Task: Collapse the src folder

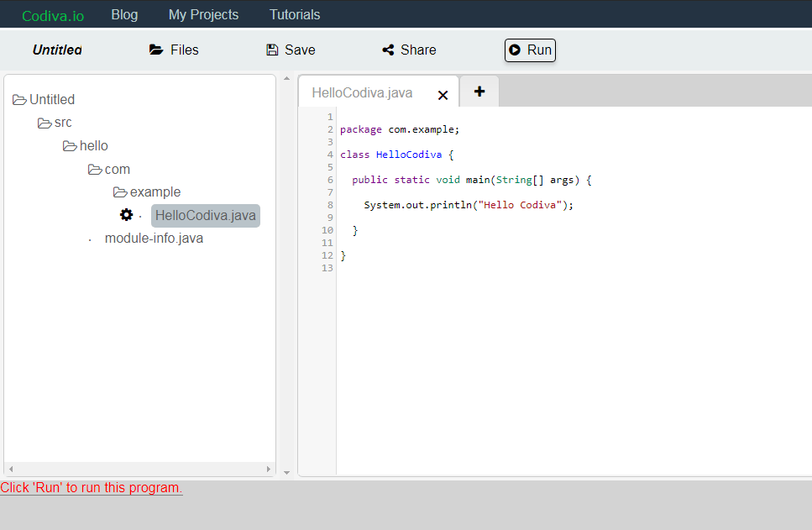Action: (x=45, y=123)
